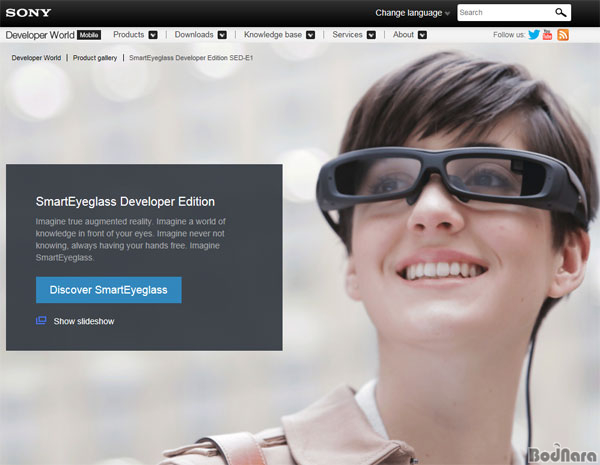Viewport: 600px width, 465px height.
Task: Open the YouTube follow icon
Action: pyautogui.click(x=548, y=34)
